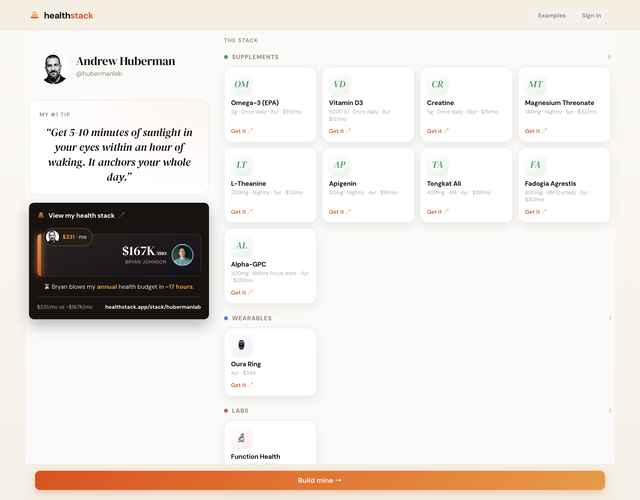Click the healthstack logo icon
This screenshot has height=500, width=640.
point(34,16)
